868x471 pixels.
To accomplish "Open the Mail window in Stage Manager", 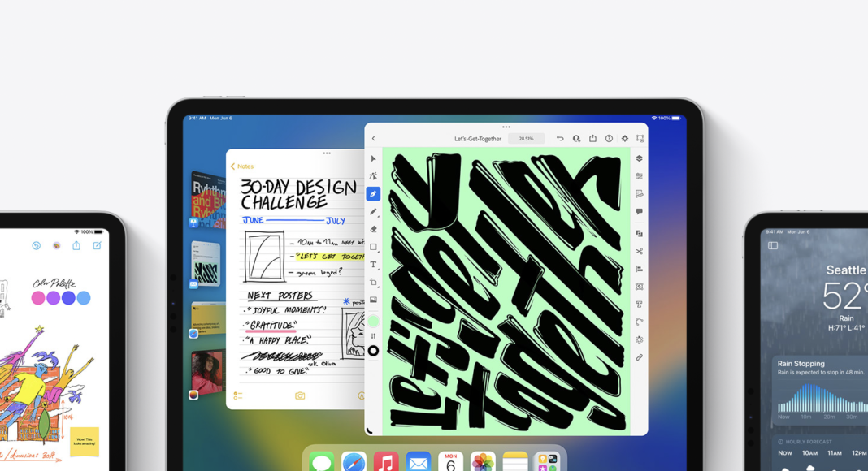I will [x=206, y=264].
